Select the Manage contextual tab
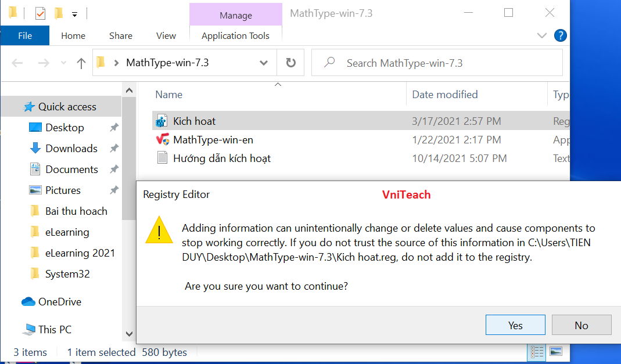 (x=236, y=15)
